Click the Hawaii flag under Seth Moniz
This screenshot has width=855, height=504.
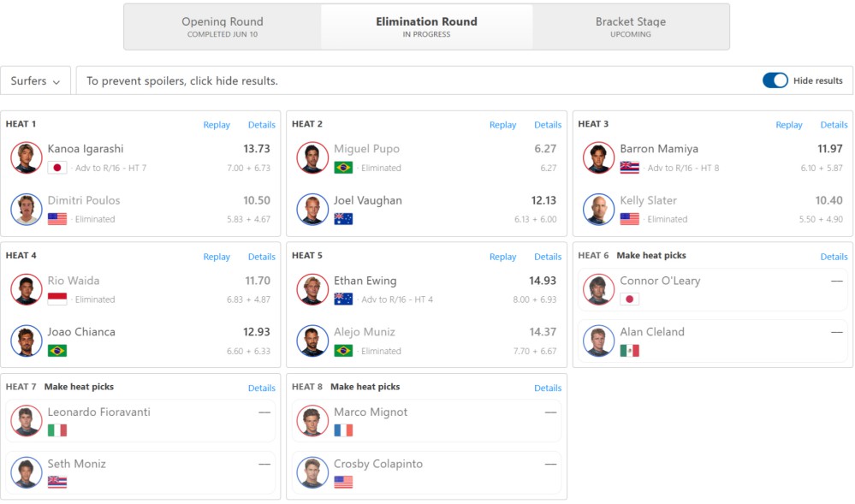tap(57, 483)
